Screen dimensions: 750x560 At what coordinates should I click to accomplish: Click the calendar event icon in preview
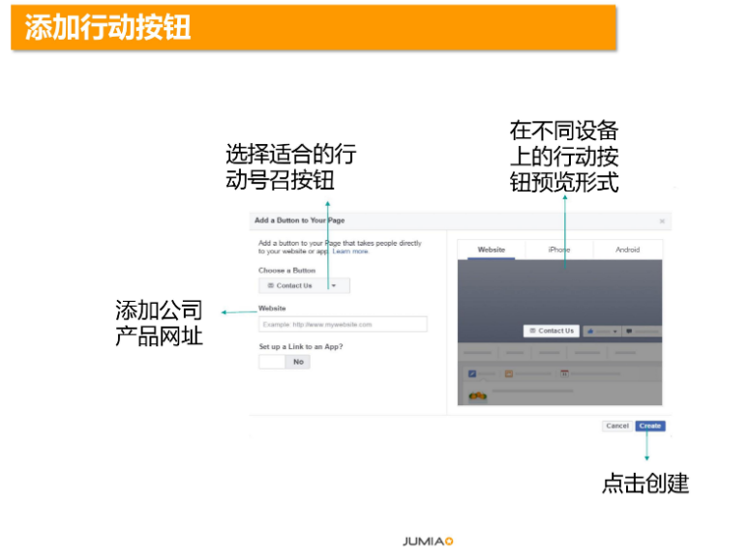564,373
